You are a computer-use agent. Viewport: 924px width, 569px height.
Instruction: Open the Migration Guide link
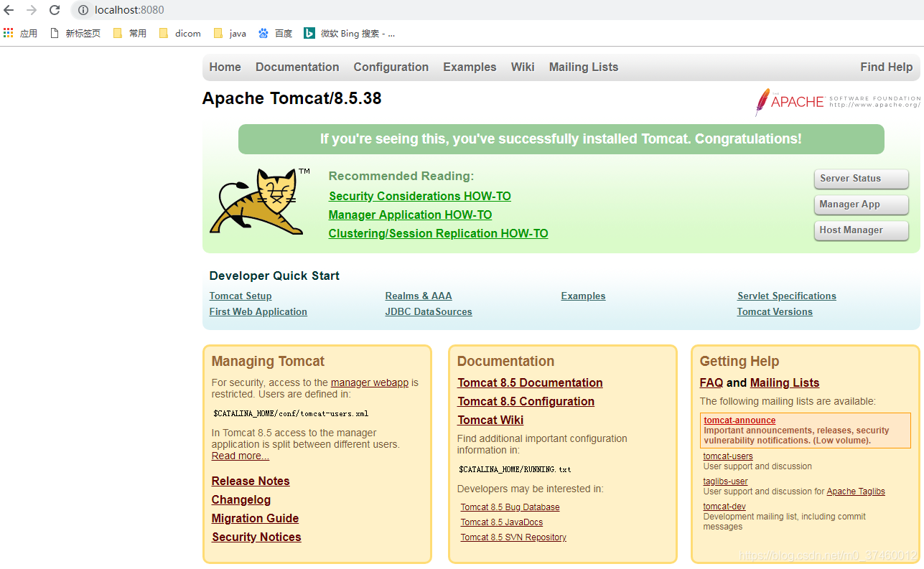point(255,518)
